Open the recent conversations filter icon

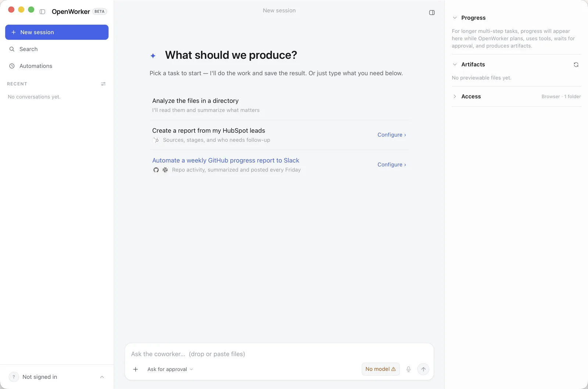(103, 84)
